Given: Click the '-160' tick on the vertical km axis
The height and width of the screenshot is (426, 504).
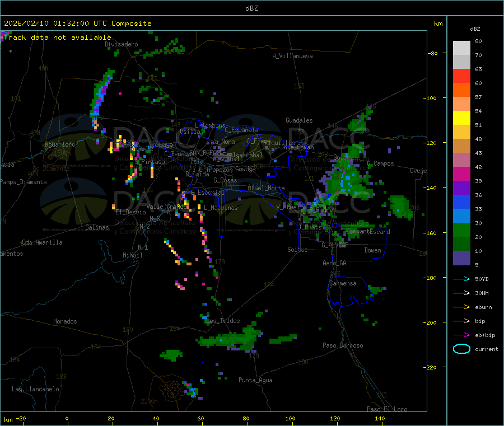Looking at the screenshot, I should click(x=430, y=233).
